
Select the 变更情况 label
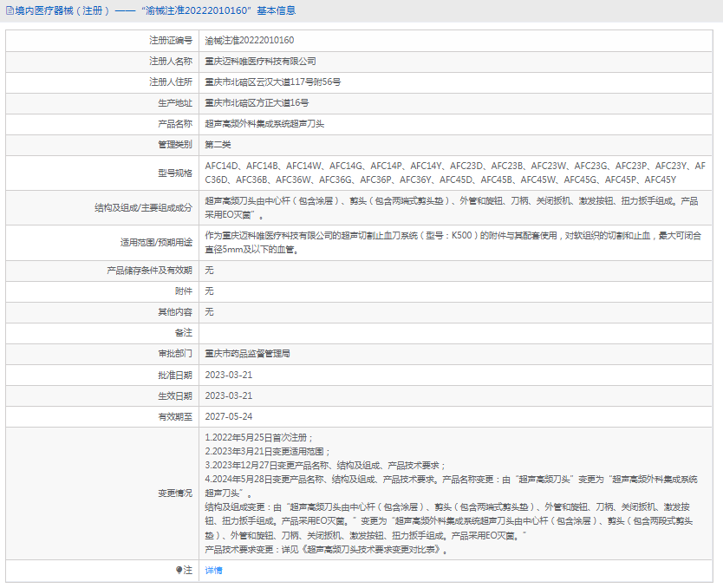pyautogui.click(x=175, y=493)
